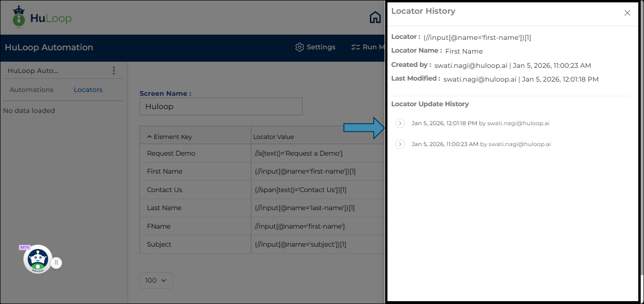Click the Locator Value column header
This screenshot has height=304, width=644.
[x=274, y=137]
